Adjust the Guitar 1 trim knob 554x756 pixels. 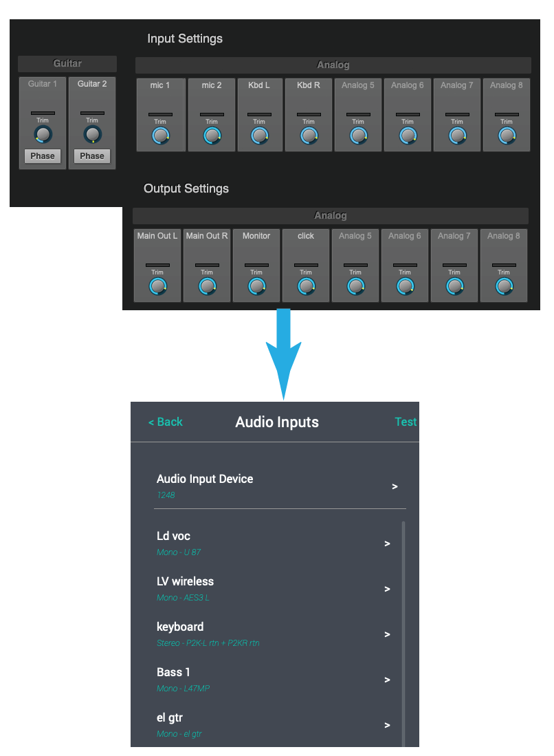tap(43, 135)
